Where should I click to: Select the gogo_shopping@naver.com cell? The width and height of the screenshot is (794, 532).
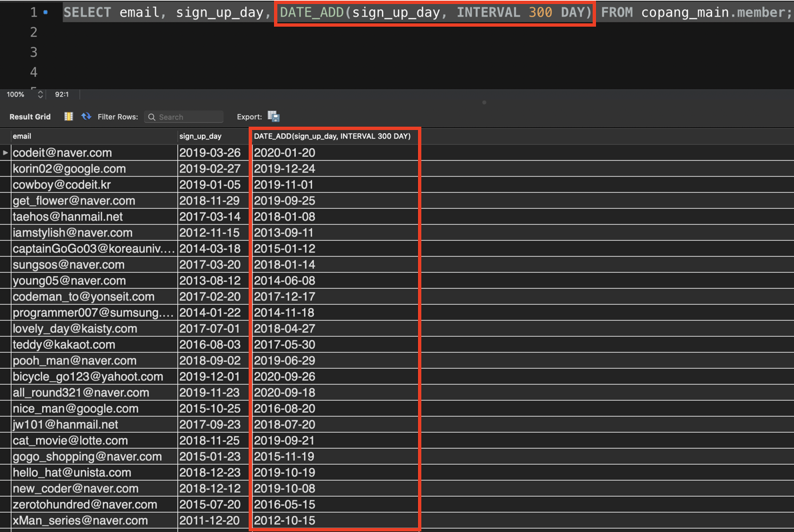tap(94, 457)
